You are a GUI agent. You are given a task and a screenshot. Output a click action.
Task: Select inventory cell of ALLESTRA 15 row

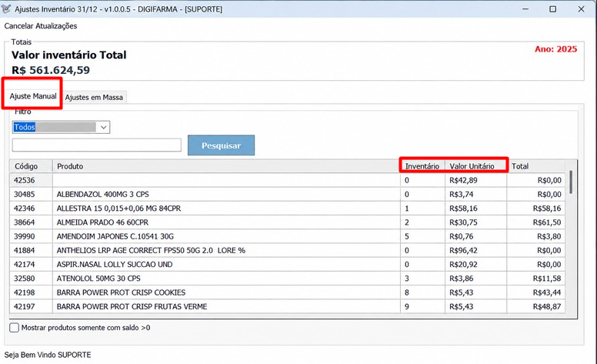coord(422,209)
